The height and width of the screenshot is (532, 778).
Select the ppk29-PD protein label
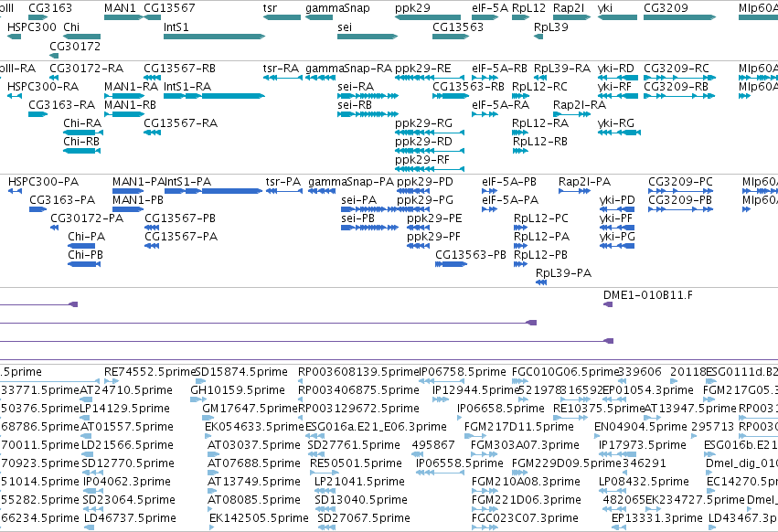(x=425, y=182)
